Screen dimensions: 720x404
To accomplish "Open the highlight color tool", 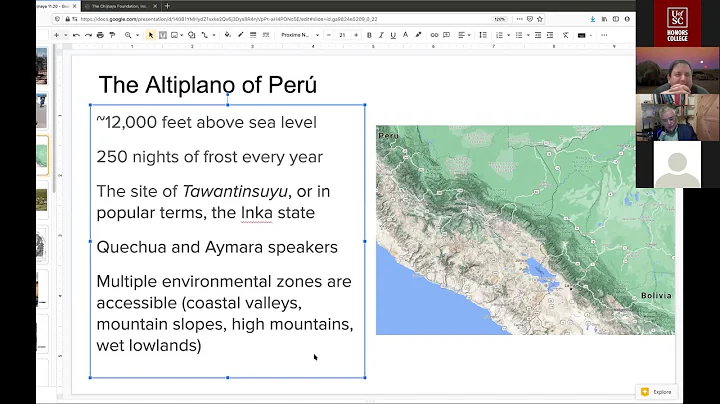I will click(418, 35).
